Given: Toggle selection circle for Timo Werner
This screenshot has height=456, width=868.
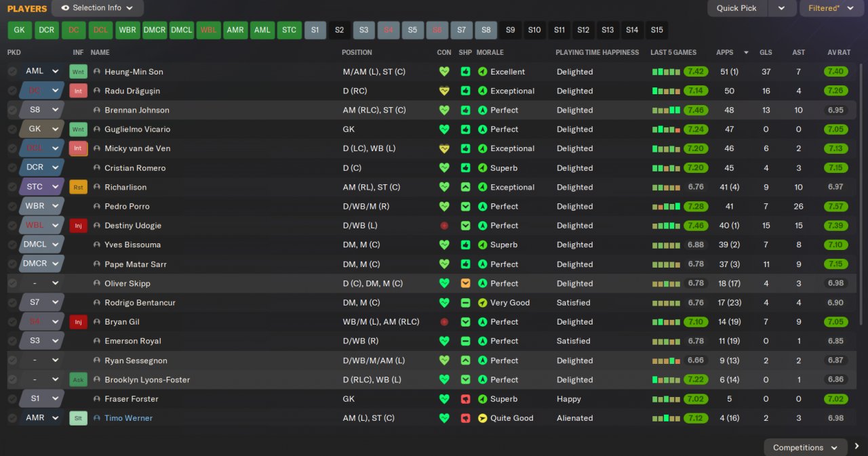Looking at the screenshot, I should [12, 418].
